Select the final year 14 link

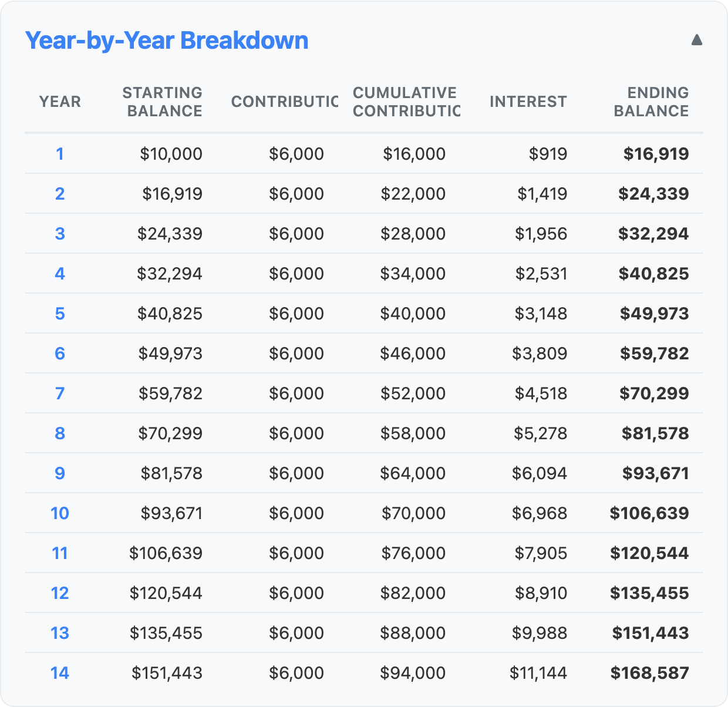(59, 672)
